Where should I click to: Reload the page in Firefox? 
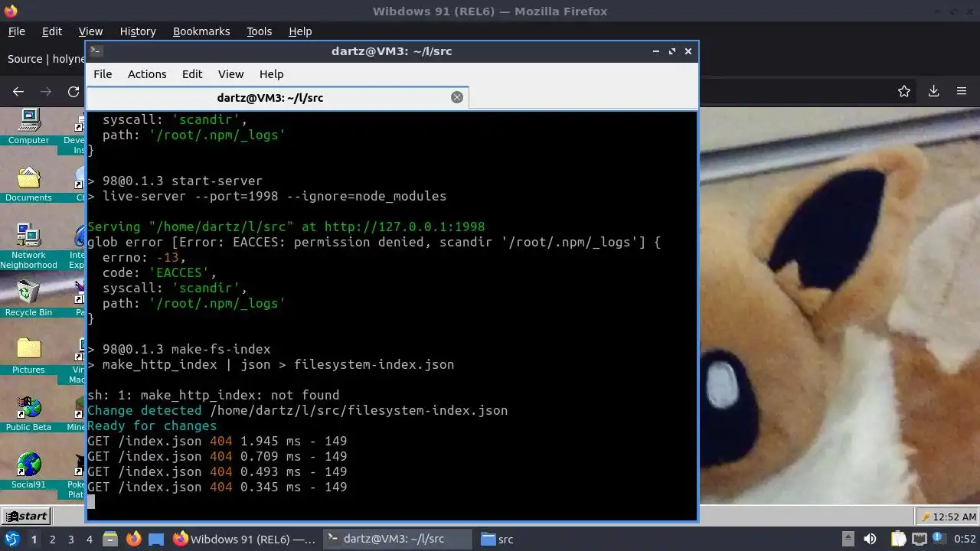coord(73,92)
